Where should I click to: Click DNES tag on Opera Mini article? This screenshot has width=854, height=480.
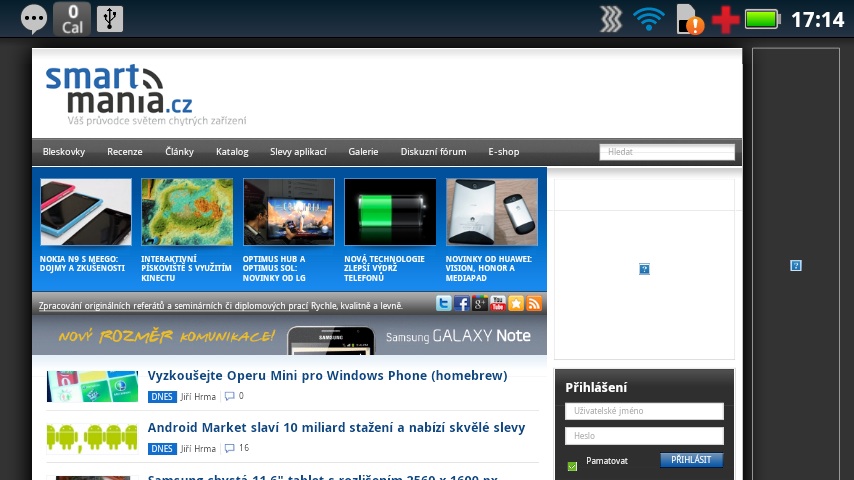tap(162, 396)
